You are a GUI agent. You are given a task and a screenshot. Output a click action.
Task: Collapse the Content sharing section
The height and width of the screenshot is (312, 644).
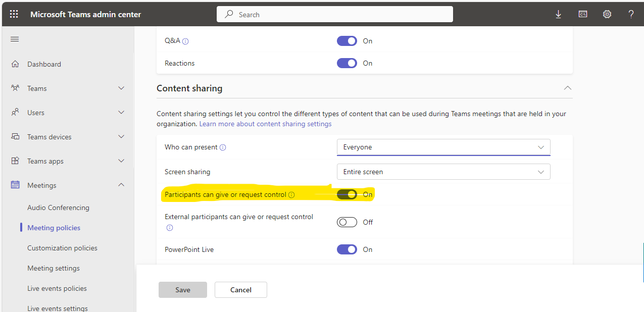pyautogui.click(x=568, y=88)
